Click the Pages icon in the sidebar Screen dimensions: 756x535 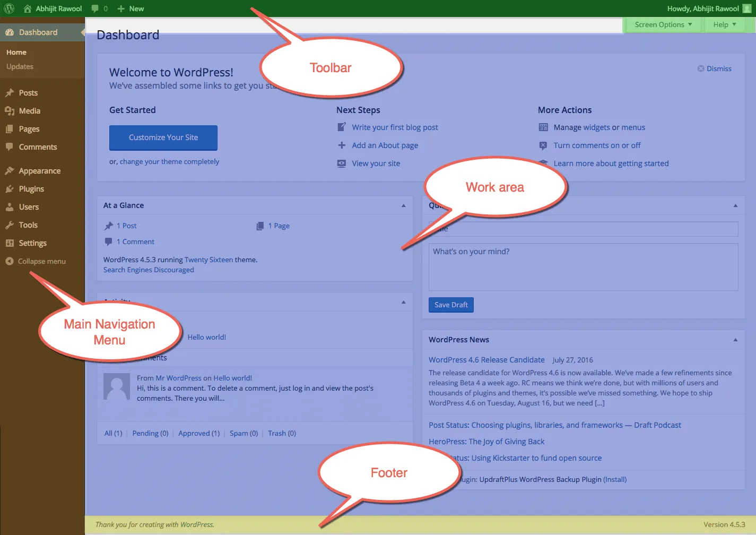[x=10, y=129]
